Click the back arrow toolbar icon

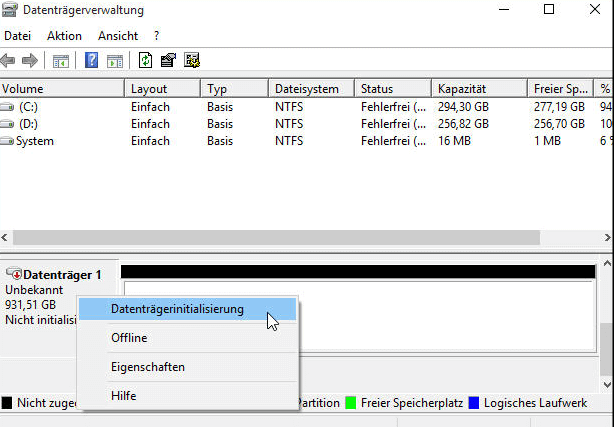(9, 60)
